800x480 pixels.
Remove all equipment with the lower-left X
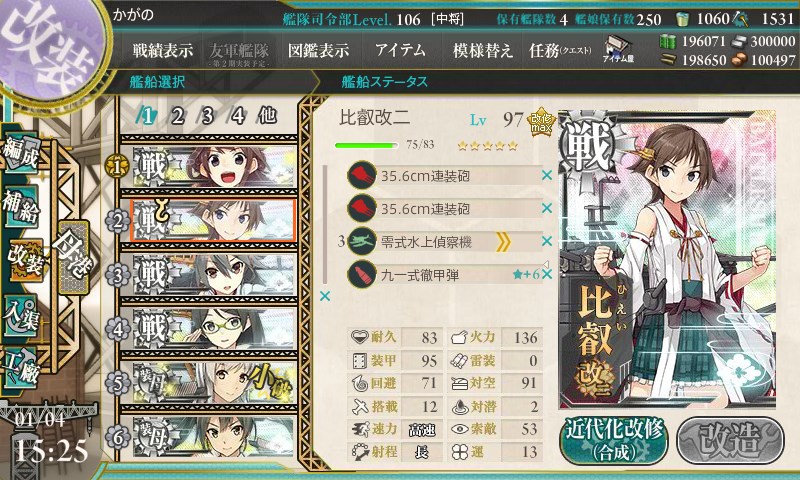click(324, 296)
